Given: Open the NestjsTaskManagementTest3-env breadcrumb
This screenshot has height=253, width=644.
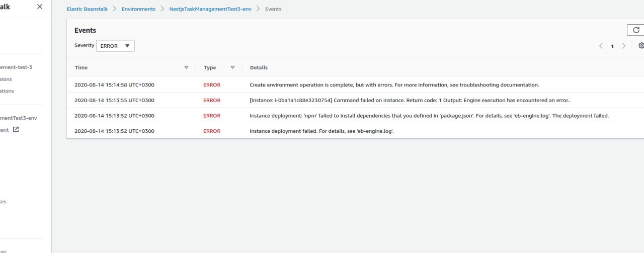Looking at the screenshot, I should click(x=210, y=9).
